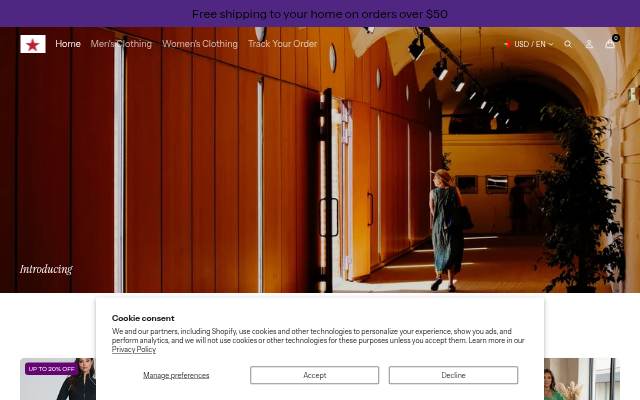The image size is (640, 400).
Task: Decline cookies in consent banner
Action: coord(453,375)
